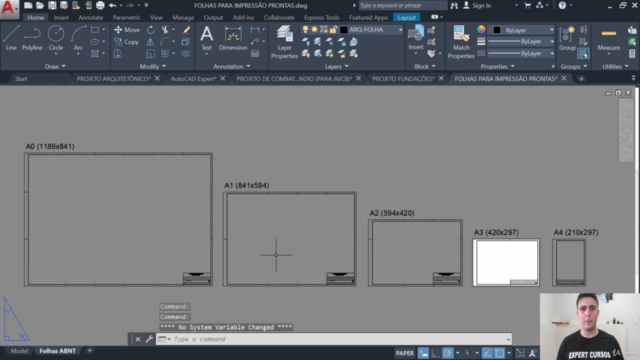This screenshot has width=640, height=360.
Task: Click the keyword search box
Action: tap(402, 5)
